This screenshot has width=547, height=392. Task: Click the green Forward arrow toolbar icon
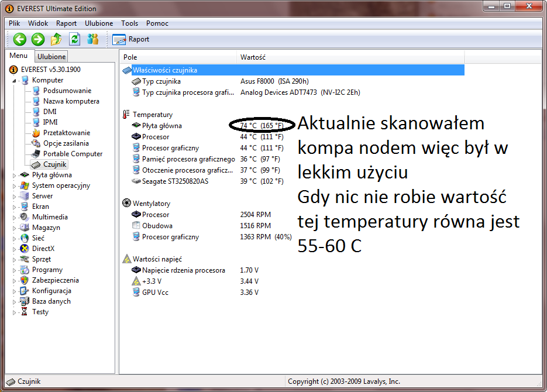pyautogui.click(x=38, y=39)
